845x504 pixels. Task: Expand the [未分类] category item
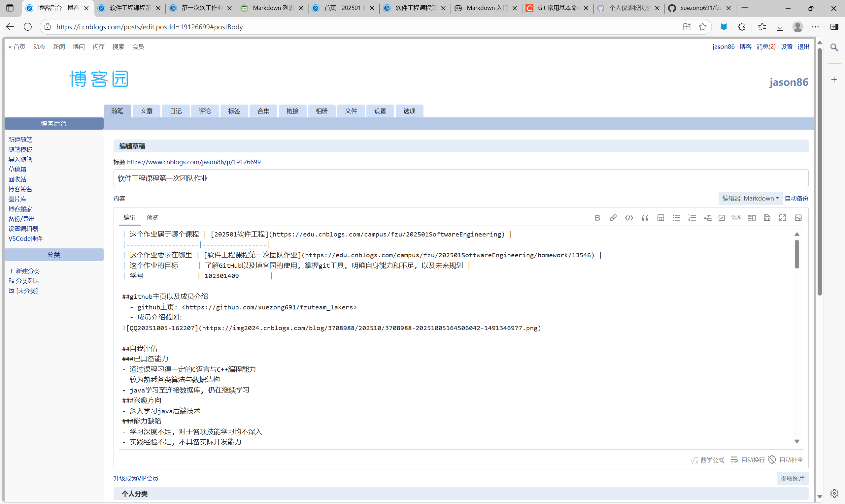[x=26, y=291]
